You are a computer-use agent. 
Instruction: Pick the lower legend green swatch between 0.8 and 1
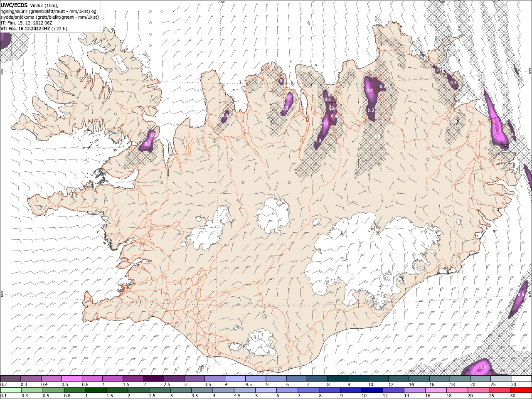75,390
